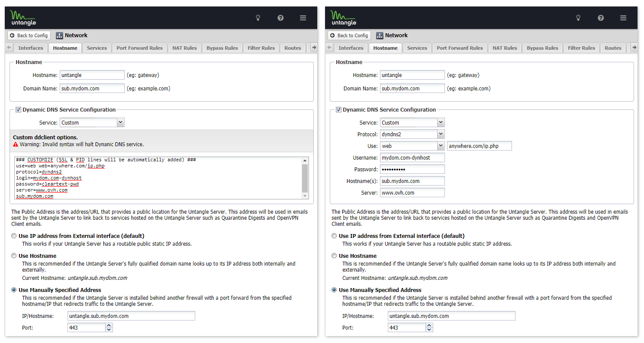The image size is (644, 343).
Task: Open the Service dropdown in right window
Action: (441, 123)
